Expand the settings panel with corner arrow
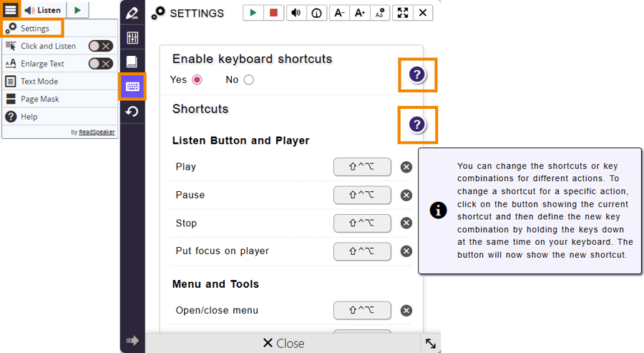 coord(430,343)
